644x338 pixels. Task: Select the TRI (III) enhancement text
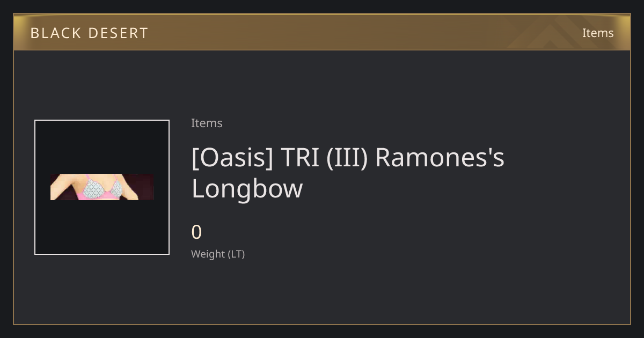(324, 158)
